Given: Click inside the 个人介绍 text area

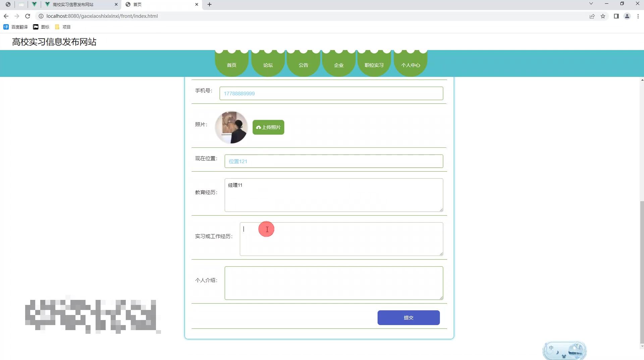Looking at the screenshot, I should tap(333, 283).
